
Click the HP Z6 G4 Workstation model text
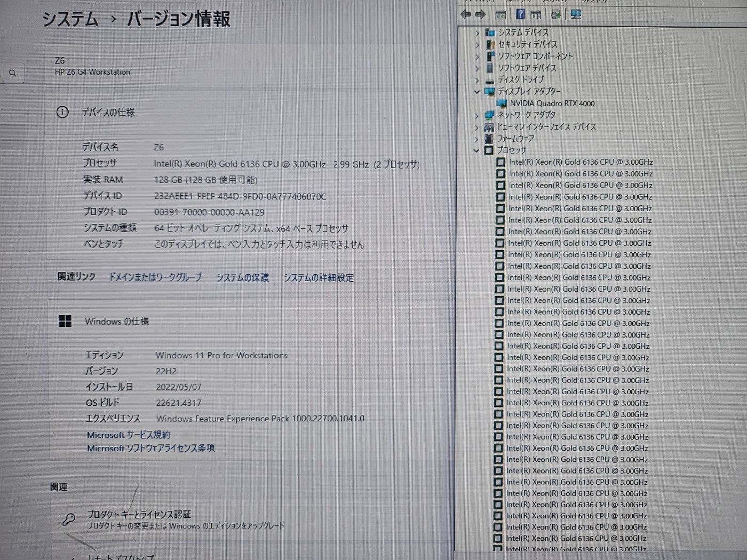(92, 72)
